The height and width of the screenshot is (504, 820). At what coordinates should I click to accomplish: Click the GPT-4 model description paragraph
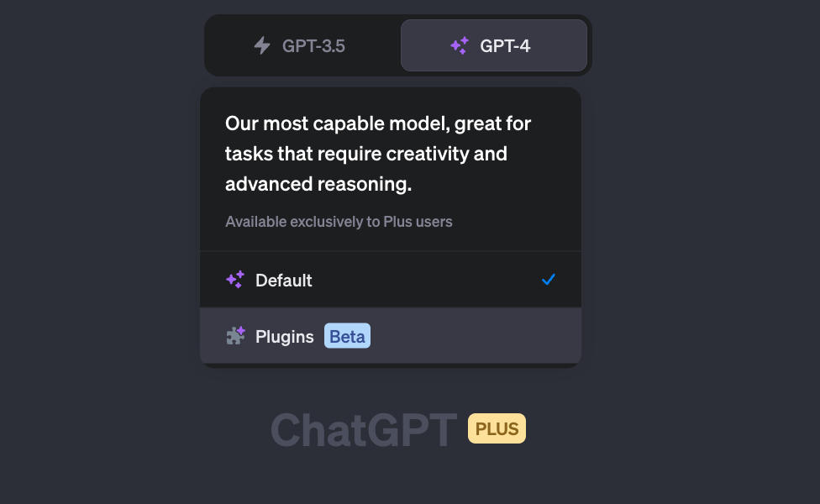pos(378,154)
